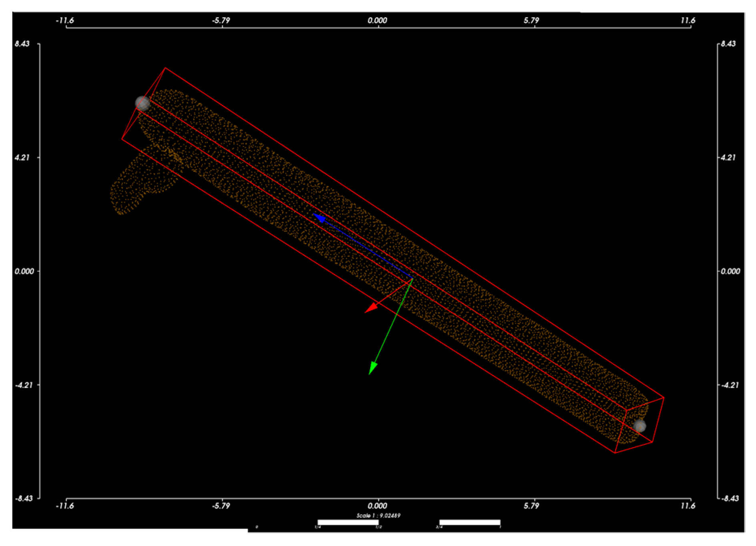
Task: Click the top corner of the red bounding box
Action: [165, 68]
